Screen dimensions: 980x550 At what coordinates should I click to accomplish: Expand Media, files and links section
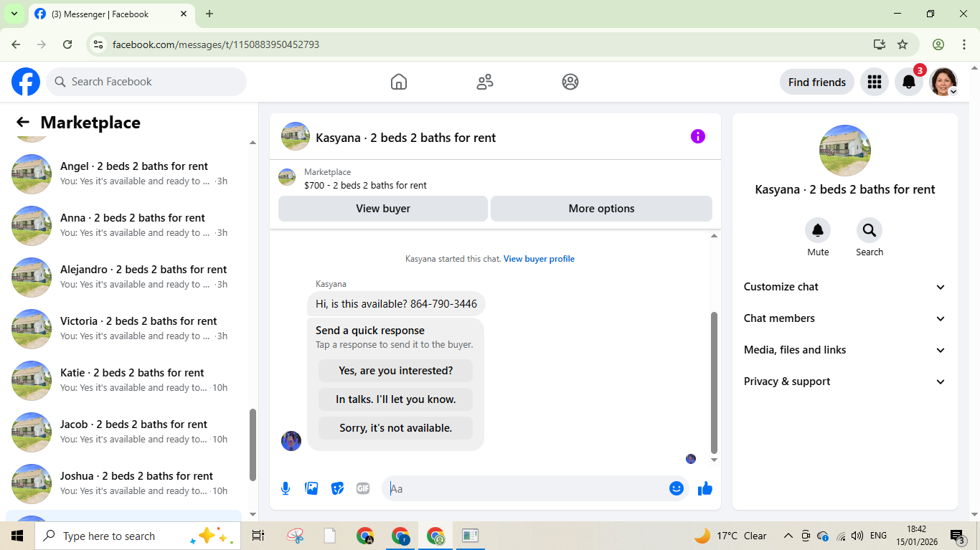(844, 350)
